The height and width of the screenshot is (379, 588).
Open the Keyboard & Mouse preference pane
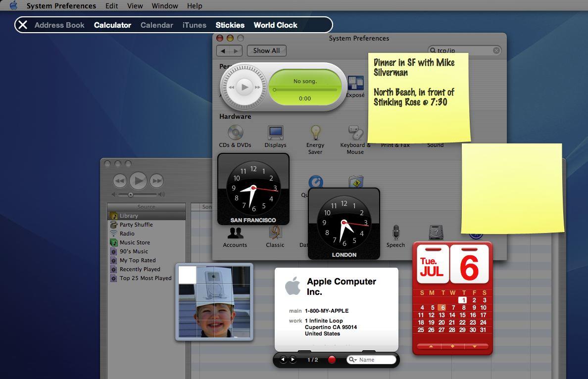click(x=355, y=140)
